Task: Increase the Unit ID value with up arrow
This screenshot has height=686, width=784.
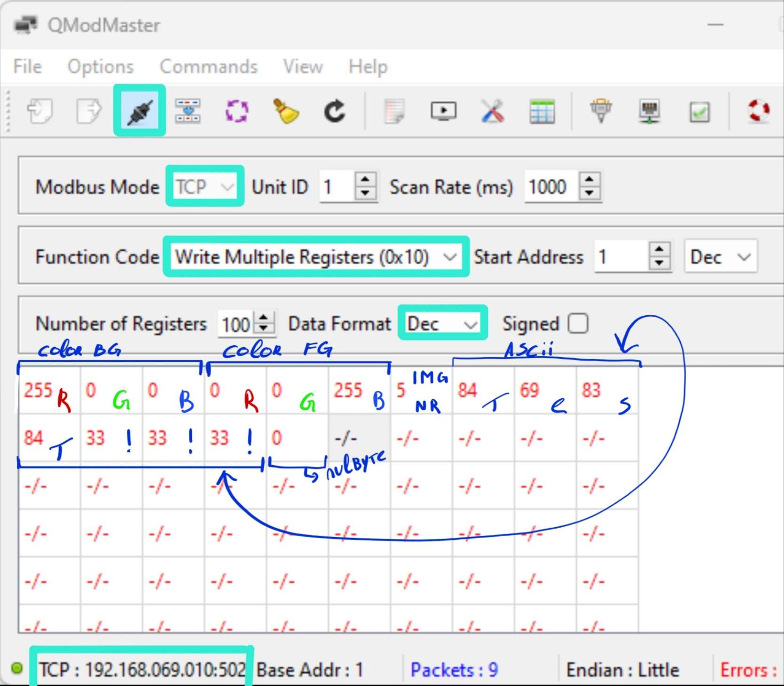Action: (365, 180)
